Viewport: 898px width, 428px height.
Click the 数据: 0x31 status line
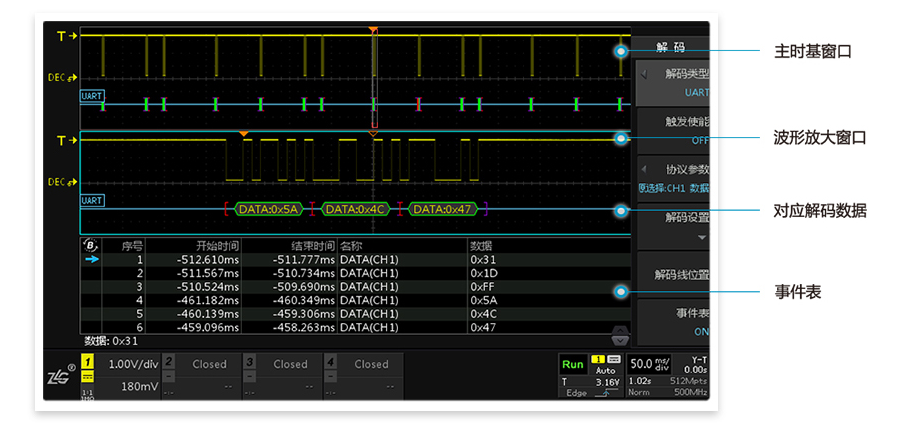[x=111, y=341]
